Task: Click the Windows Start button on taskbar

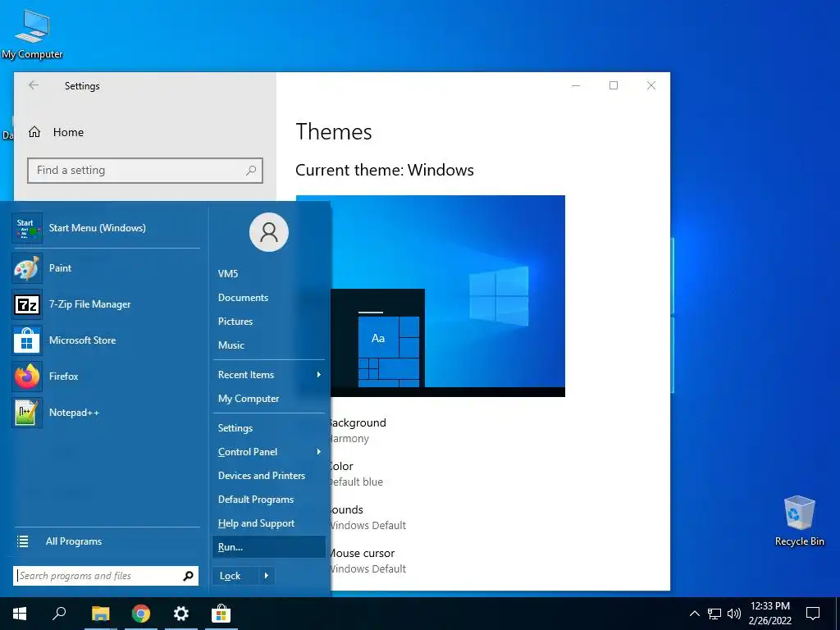Action: [x=20, y=614]
